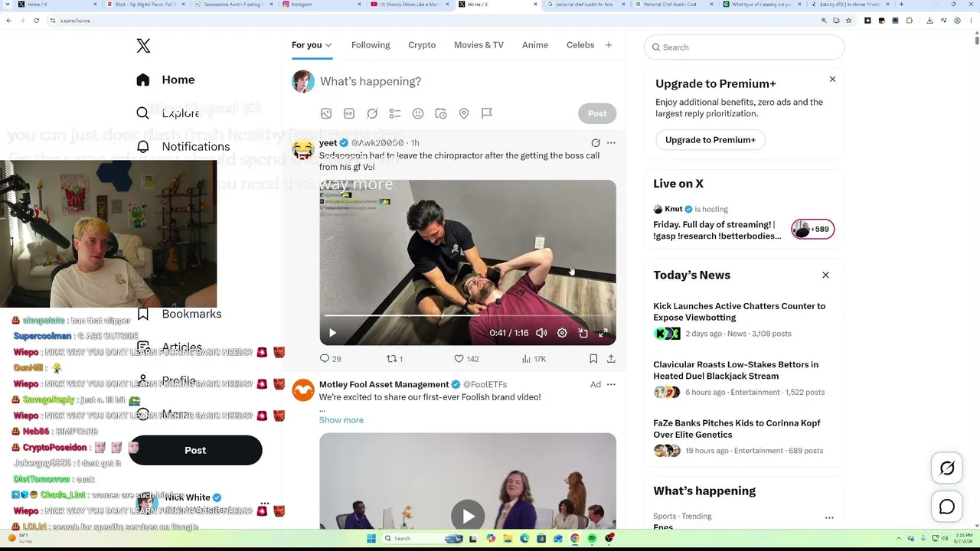Switch to the Movies & TV tab
Viewport: 980px width, 551px height.
[479, 45]
